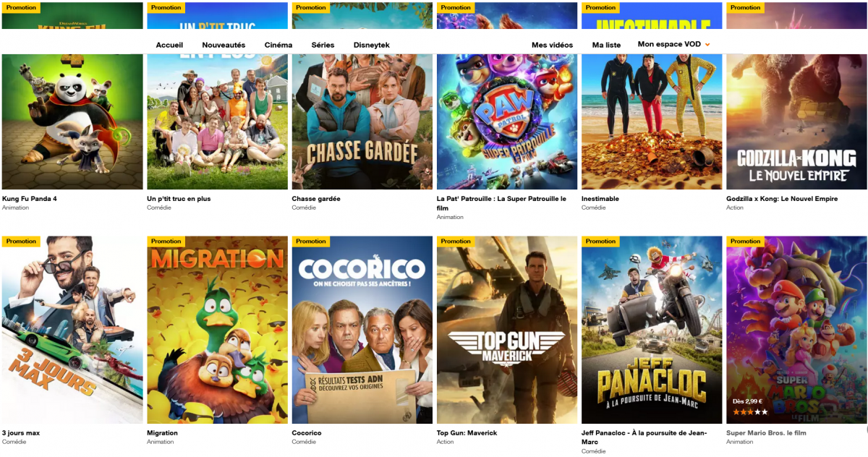Click the Promotion badge on Jeff Panacloc poster

[600, 242]
